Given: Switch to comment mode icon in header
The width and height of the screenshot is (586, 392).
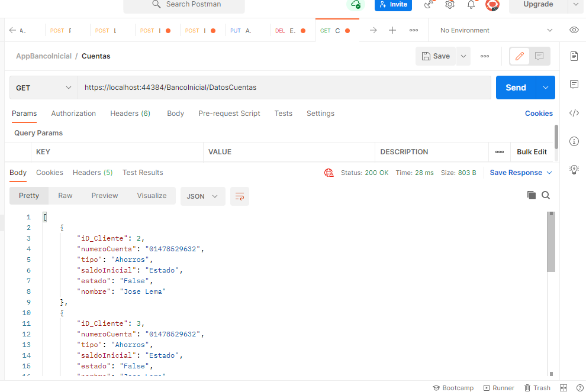Looking at the screenshot, I should coord(539,56).
